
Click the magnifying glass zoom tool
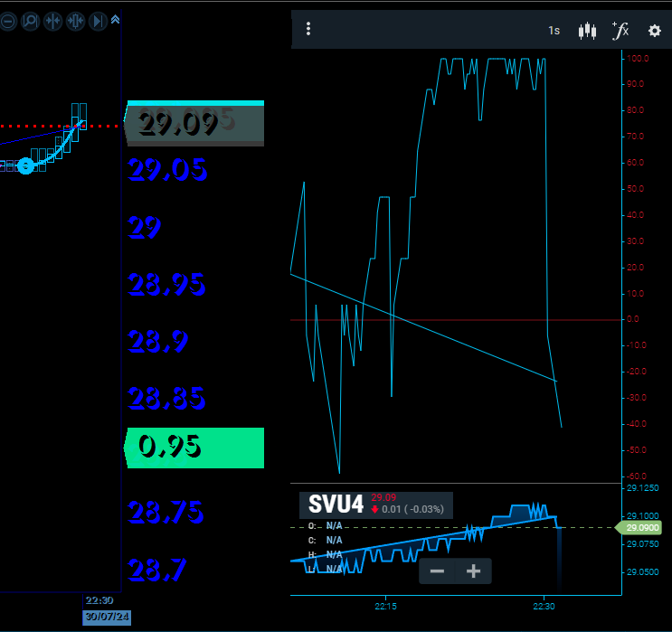pos(30,21)
